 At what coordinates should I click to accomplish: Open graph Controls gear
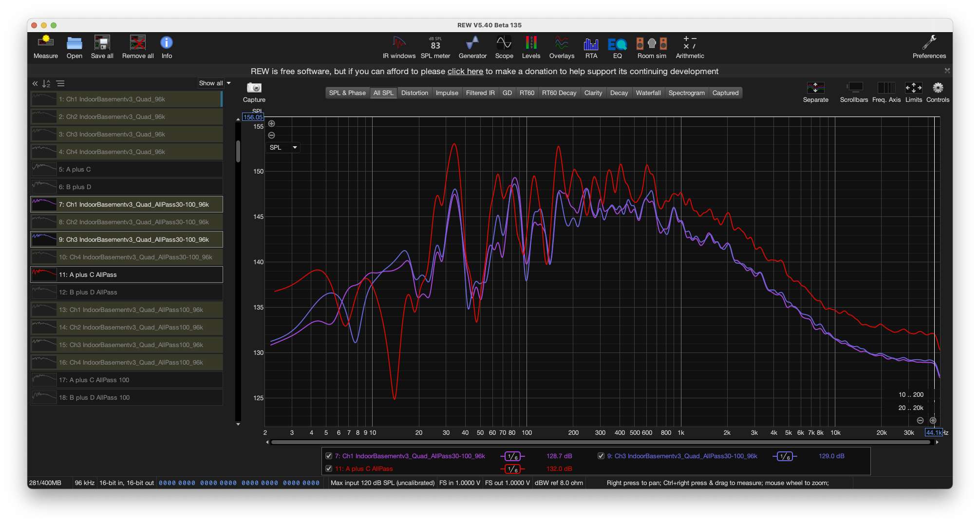[x=938, y=92]
